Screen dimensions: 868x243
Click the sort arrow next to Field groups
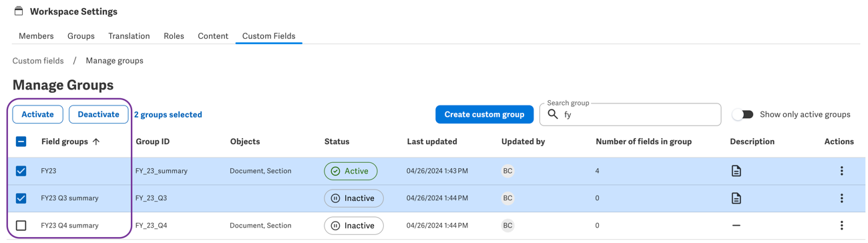pos(96,142)
